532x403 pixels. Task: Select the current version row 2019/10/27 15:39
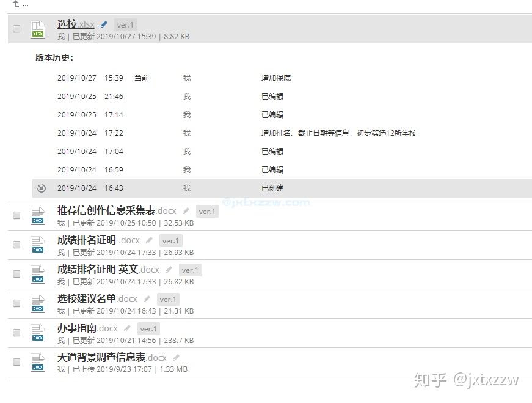282,78
